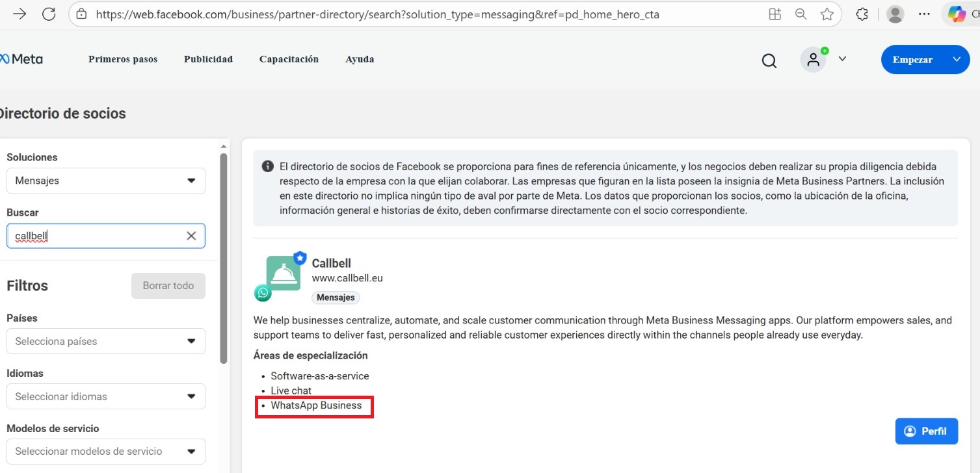Open the Selecciona países dropdown
The height and width of the screenshot is (473, 980).
point(105,341)
